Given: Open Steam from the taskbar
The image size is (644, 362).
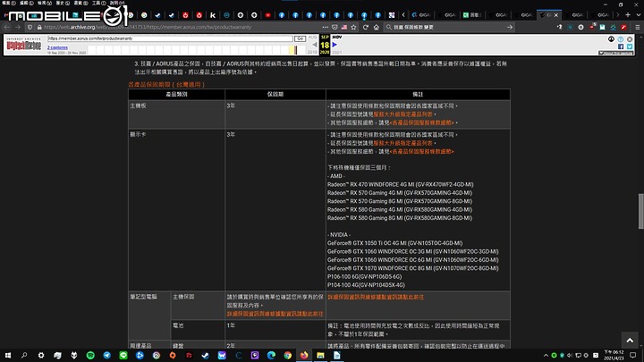Looking at the screenshot, I should pos(206,356).
